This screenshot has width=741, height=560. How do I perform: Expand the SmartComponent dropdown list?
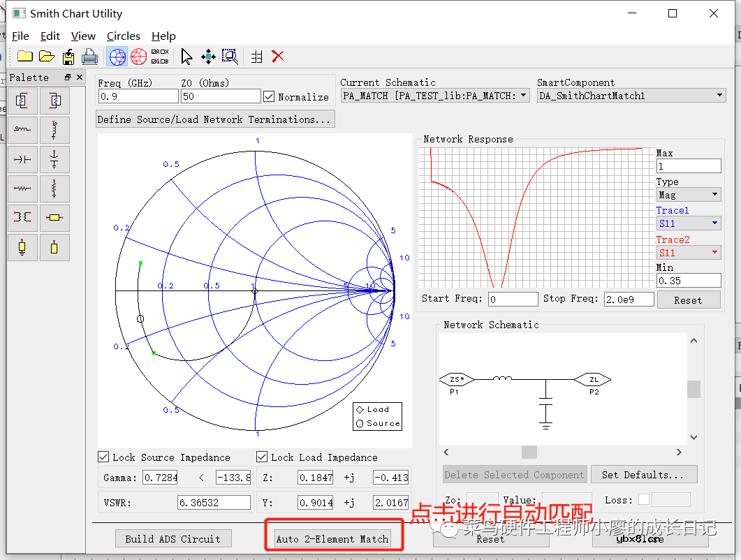tap(632, 96)
